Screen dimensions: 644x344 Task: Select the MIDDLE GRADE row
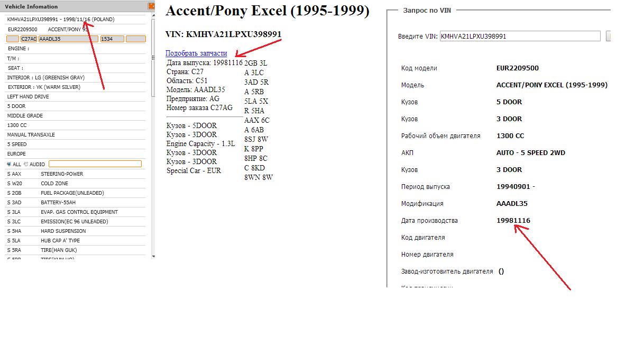(75, 115)
